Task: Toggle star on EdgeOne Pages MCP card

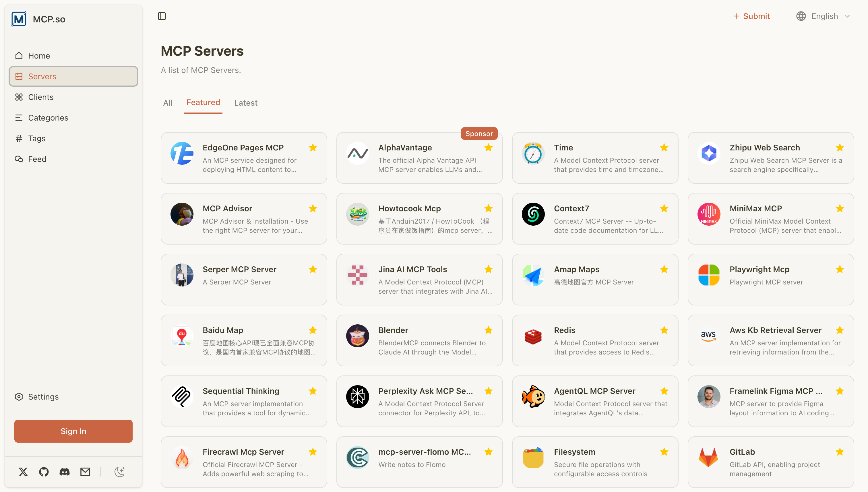Action: click(x=313, y=148)
